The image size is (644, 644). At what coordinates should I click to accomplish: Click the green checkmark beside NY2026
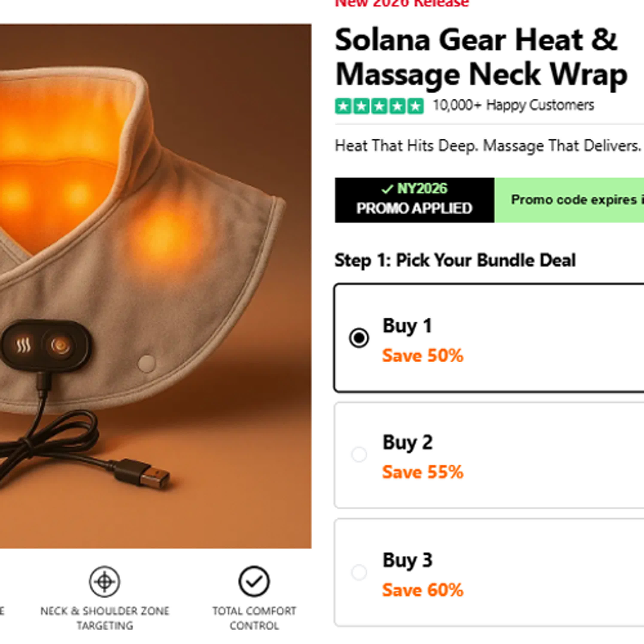pos(387,189)
